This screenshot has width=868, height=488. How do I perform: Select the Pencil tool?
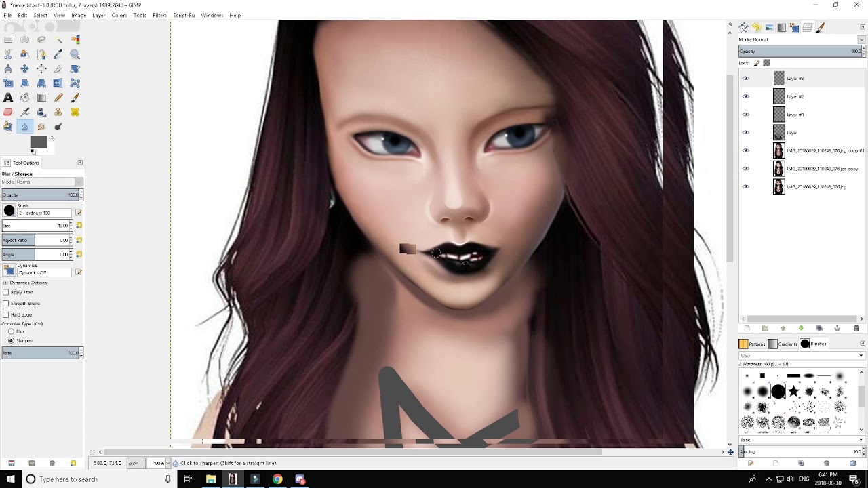coord(58,98)
